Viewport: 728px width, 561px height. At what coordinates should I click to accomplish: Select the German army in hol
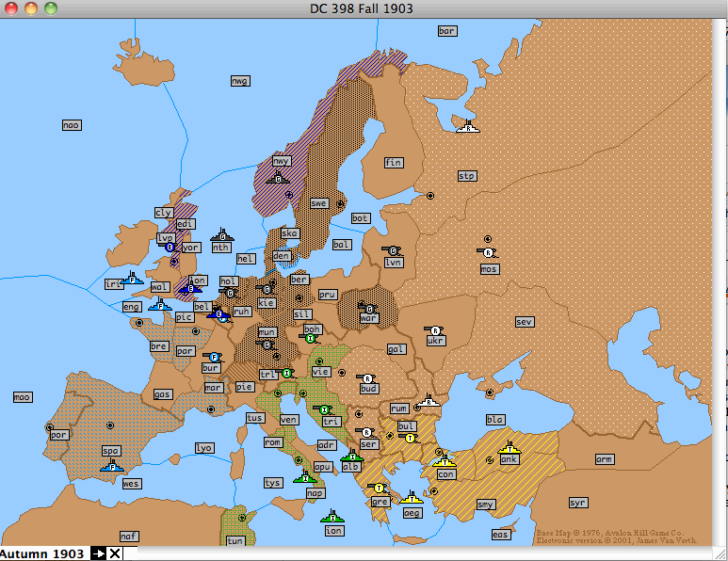click(230, 293)
